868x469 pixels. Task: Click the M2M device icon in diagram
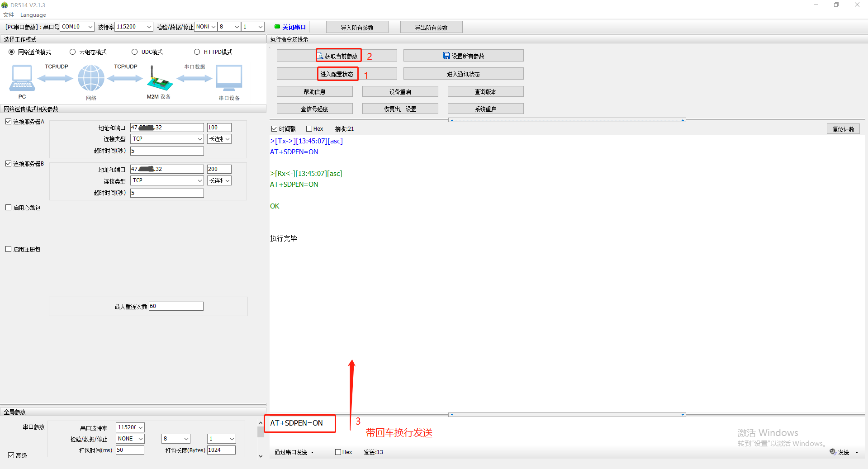coord(159,81)
